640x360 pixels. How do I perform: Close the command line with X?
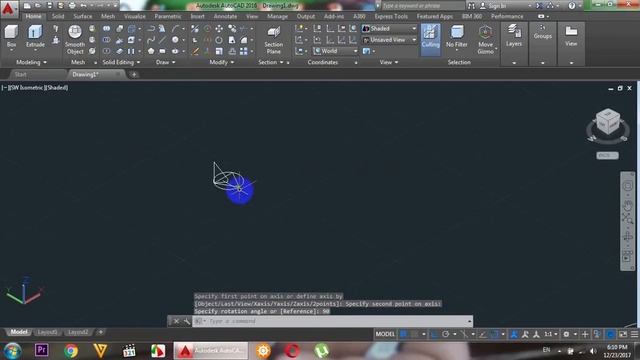tap(176, 321)
